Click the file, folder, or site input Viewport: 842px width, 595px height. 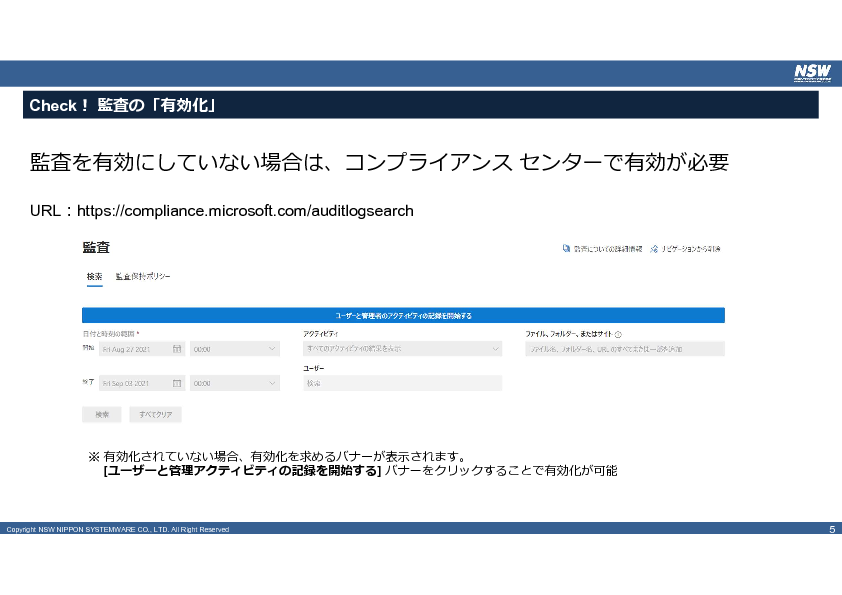coord(624,349)
